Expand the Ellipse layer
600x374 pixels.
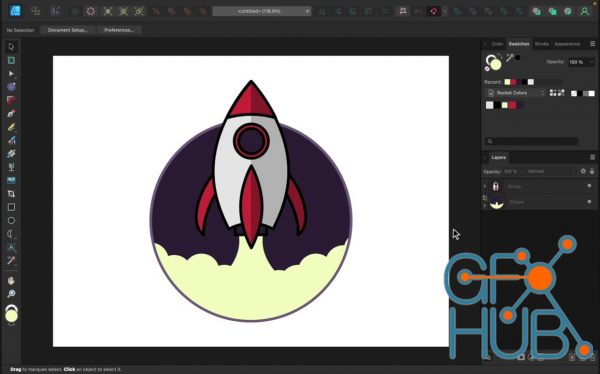click(x=485, y=206)
